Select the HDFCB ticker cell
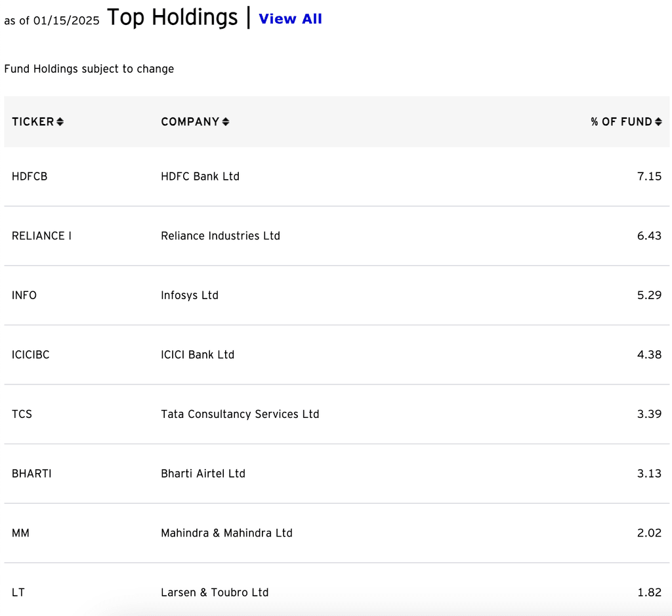 coord(30,176)
